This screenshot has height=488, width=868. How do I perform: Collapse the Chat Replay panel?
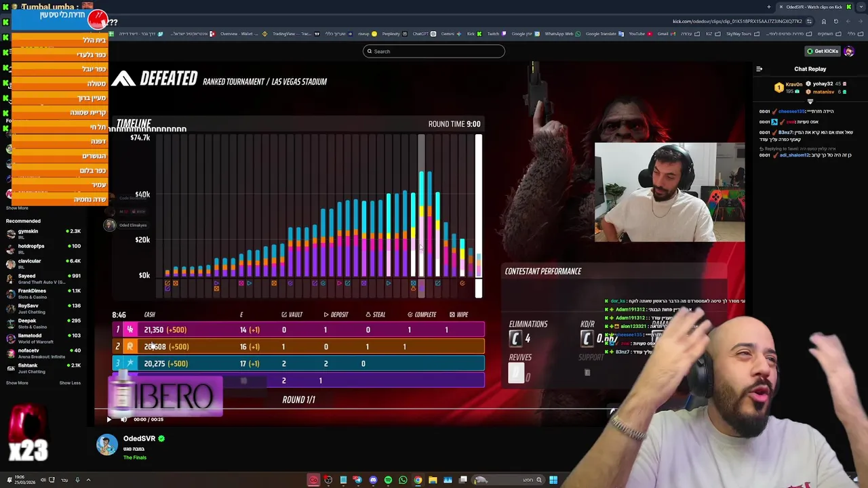[x=759, y=69]
